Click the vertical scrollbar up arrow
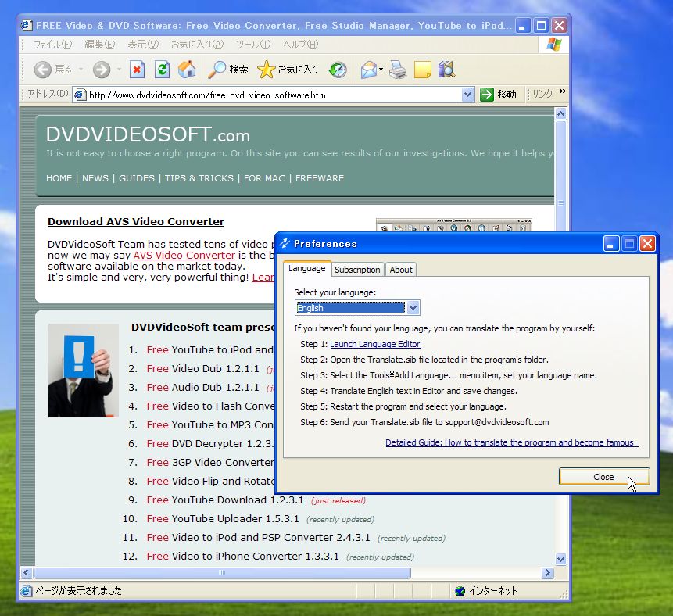This screenshot has height=616, width=673. (x=560, y=114)
